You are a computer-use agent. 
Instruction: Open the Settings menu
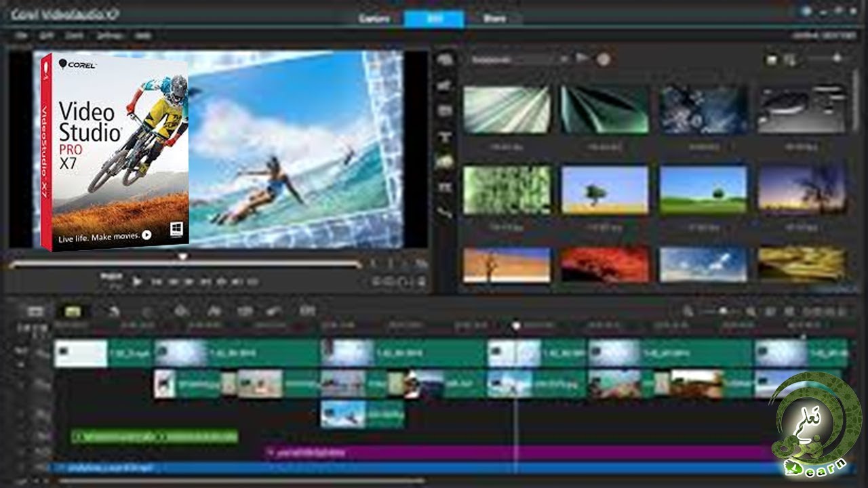pyautogui.click(x=108, y=35)
